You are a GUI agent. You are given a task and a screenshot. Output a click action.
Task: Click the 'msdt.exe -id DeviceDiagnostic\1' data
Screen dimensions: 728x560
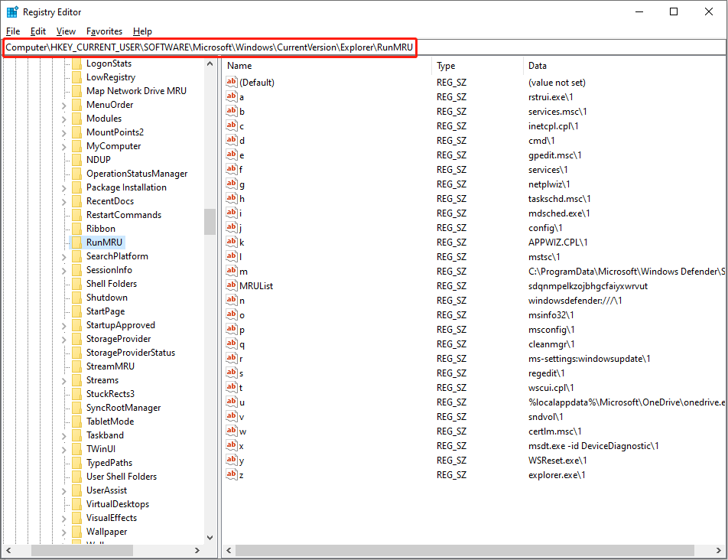(x=593, y=446)
